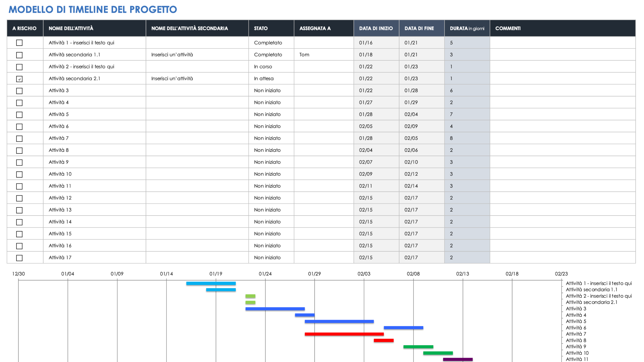
Task: Click the end date 02/14 of Attività 11
Action: 422,186
